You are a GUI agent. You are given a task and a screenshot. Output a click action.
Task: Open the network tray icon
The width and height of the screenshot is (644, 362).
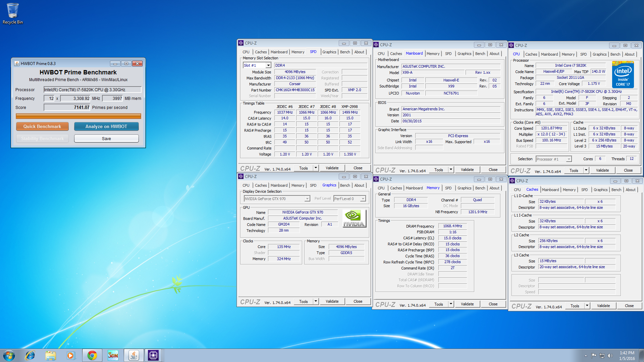[x=602, y=356]
